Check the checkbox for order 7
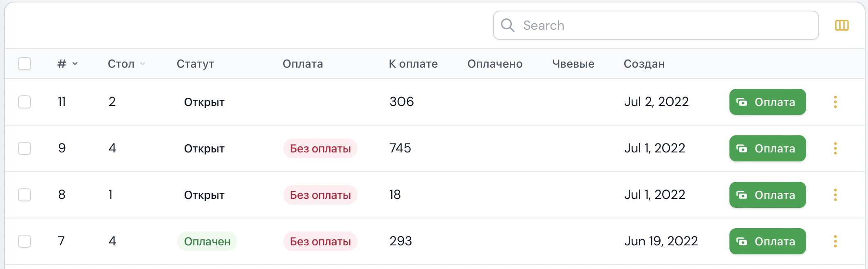Viewport: 868px width, 269px height. 24,241
